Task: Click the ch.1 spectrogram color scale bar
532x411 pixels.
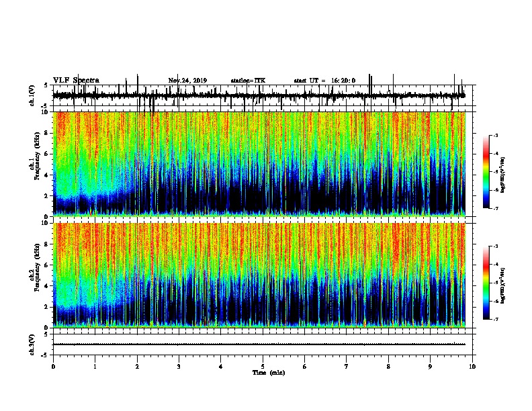Action: (x=486, y=172)
